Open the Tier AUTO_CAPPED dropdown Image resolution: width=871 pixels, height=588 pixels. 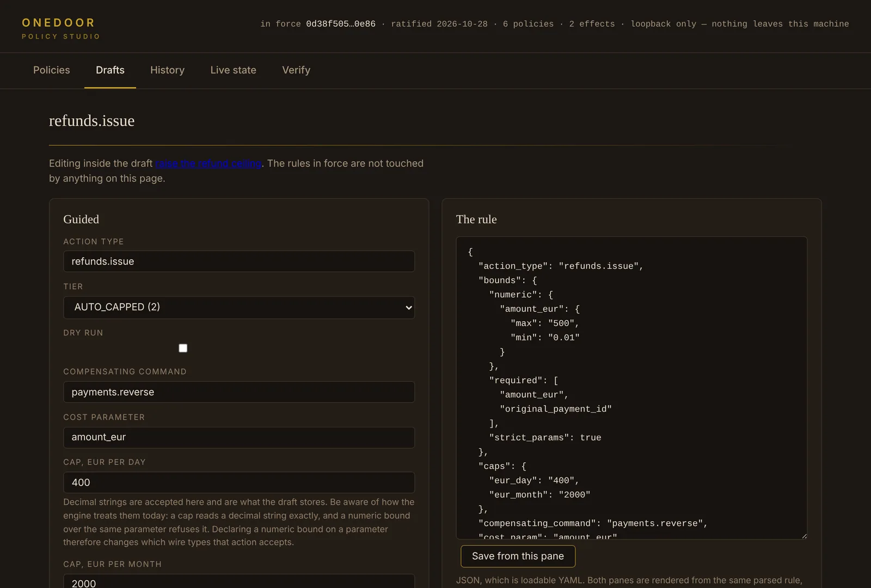point(239,308)
